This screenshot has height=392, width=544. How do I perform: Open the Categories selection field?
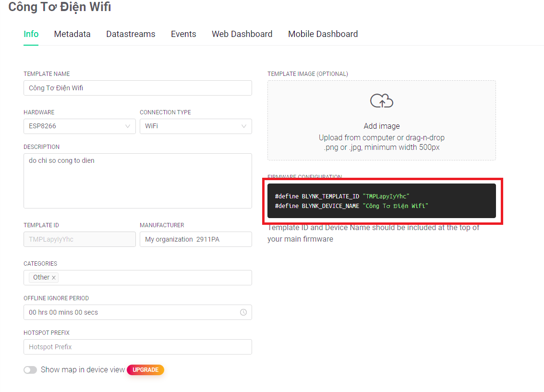point(138,277)
